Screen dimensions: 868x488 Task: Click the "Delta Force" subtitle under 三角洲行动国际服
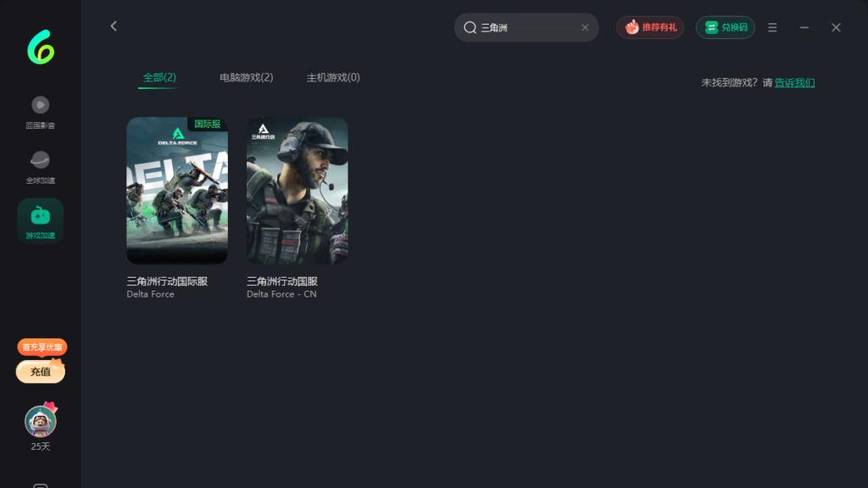tap(151, 294)
